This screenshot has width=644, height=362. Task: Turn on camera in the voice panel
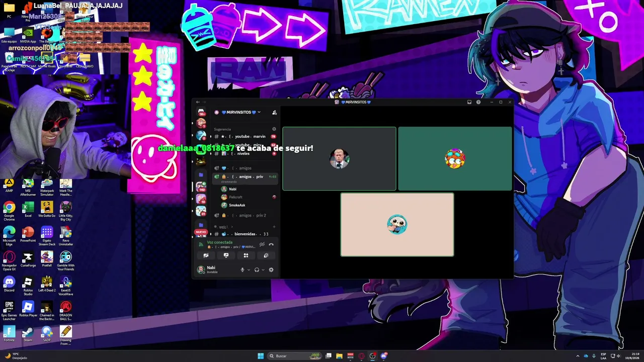point(206,255)
